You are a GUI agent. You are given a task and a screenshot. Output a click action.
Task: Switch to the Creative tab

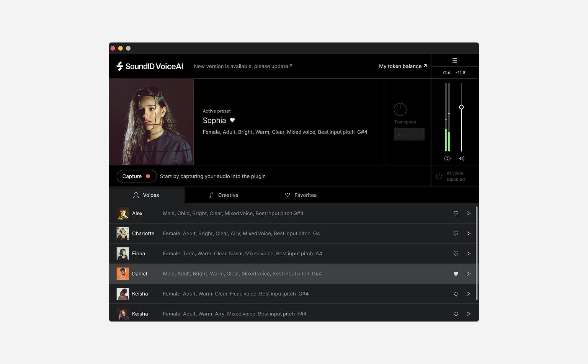click(x=224, y=195)
